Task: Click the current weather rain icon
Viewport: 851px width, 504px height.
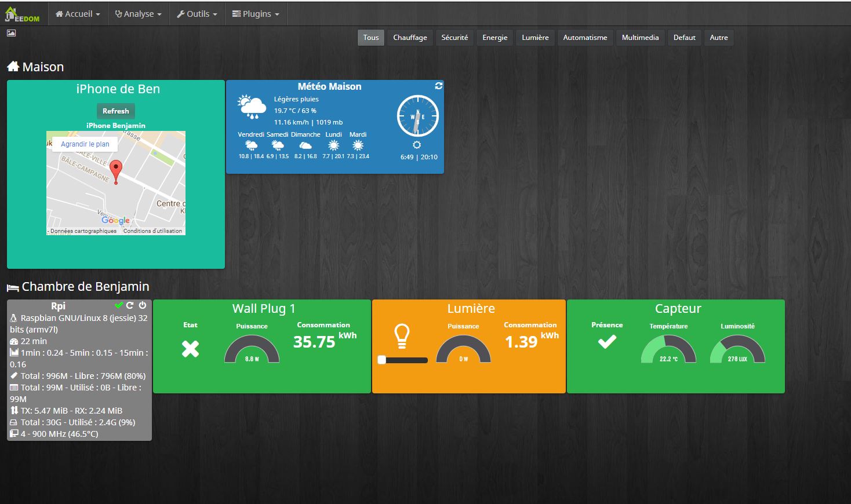Action: pyautogui.click(x=252, y=107)
